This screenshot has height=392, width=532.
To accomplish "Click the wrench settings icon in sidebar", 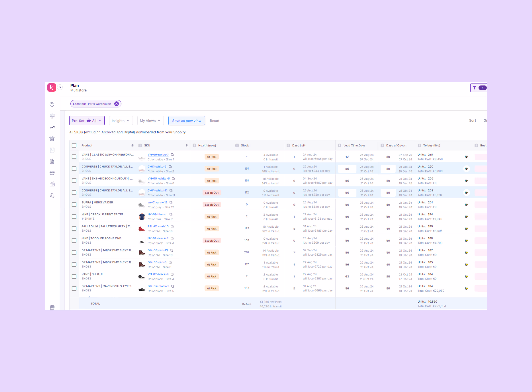I will [x=52, y=196].
